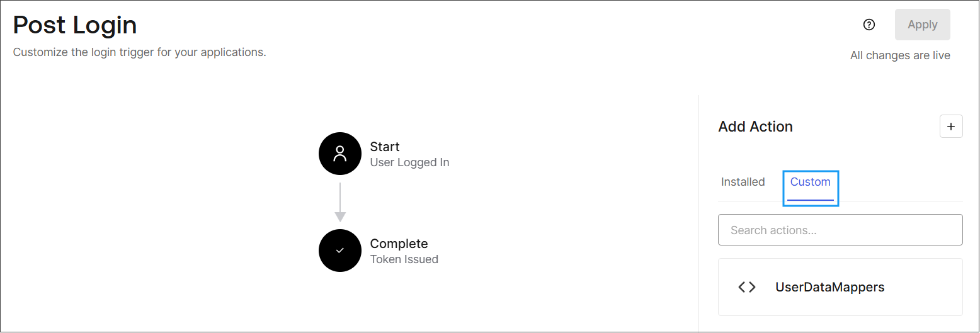Click the Apply button

click(923, 25)
